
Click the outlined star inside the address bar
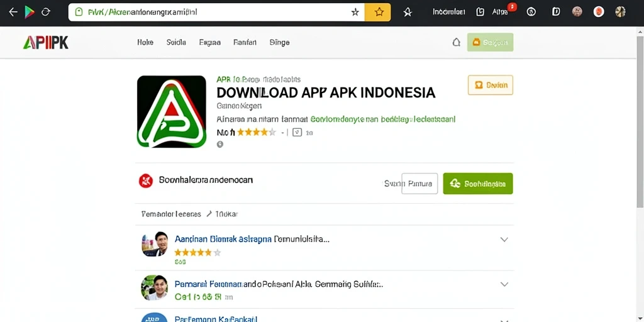pyautogui.click(x=355, y=13)
